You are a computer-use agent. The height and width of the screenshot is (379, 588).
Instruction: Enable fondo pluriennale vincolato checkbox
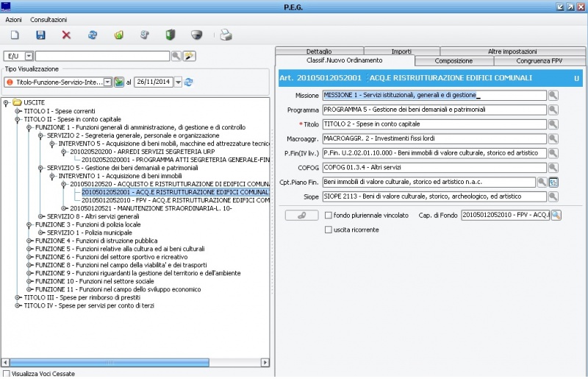point(329,215)
